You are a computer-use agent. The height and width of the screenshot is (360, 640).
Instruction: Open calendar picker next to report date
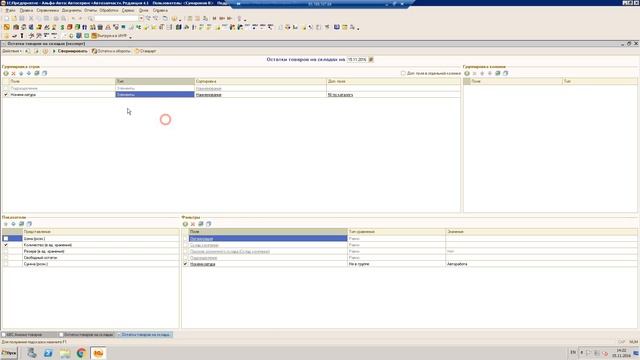click(371, 60)
